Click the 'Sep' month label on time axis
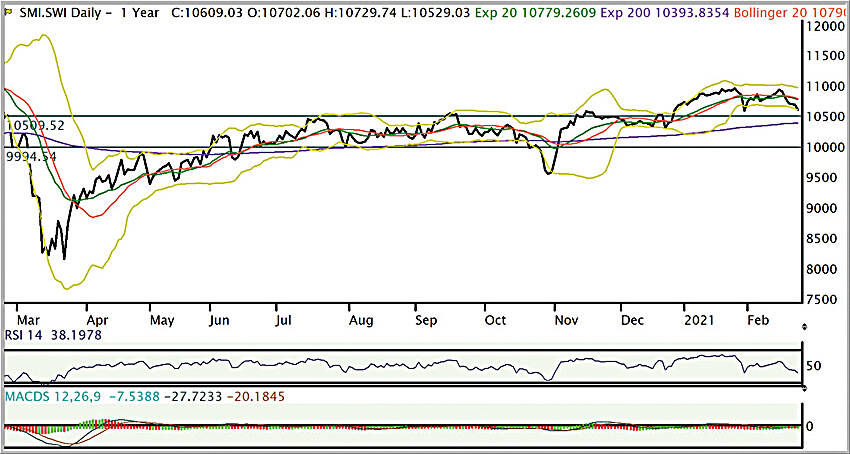850x454 pixels. point(427,320)
